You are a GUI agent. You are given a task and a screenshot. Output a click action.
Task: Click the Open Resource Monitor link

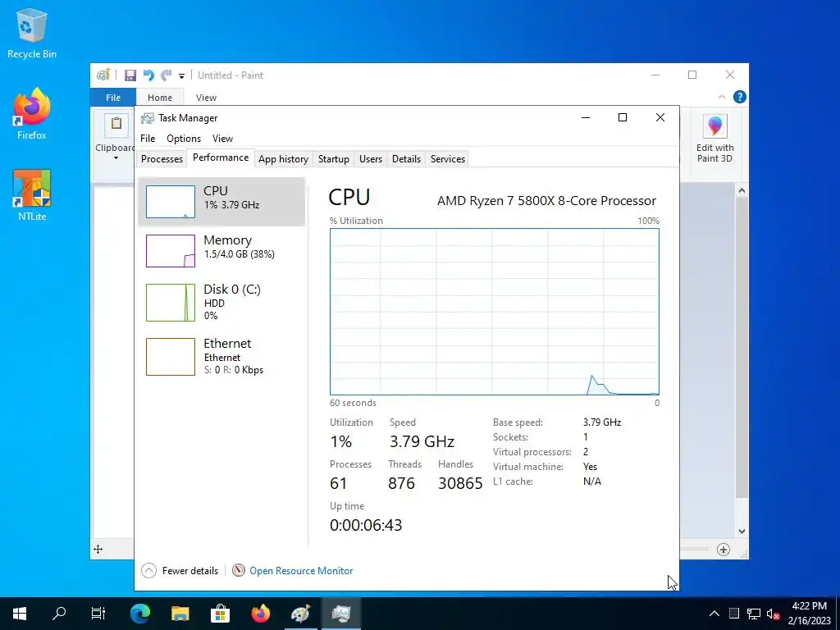(301, 571)
